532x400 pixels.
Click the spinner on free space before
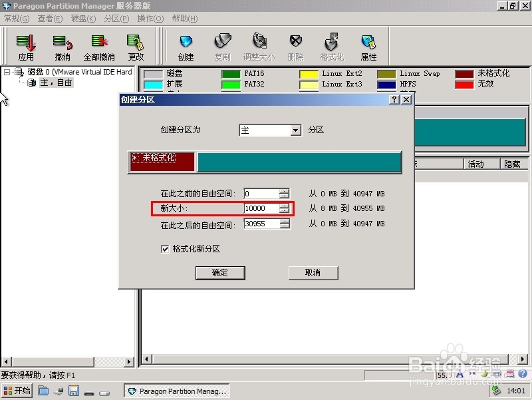click(x=285, y=194)
